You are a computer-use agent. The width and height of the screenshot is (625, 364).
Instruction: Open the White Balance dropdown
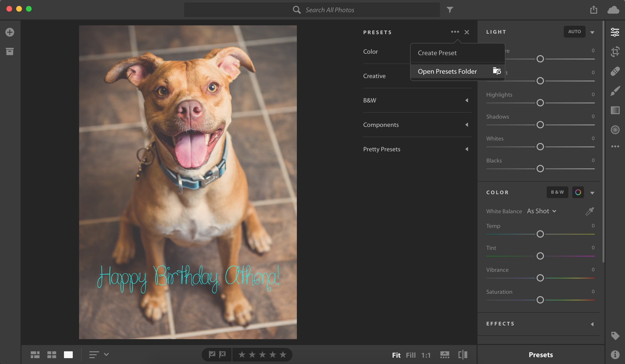pyautogui.click(x=541, y=211)
